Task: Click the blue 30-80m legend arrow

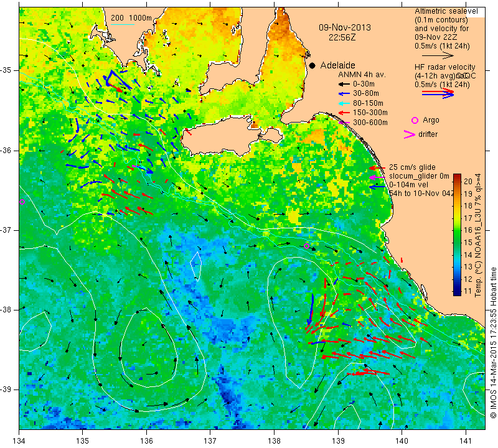Action: (x=344, y=94)
